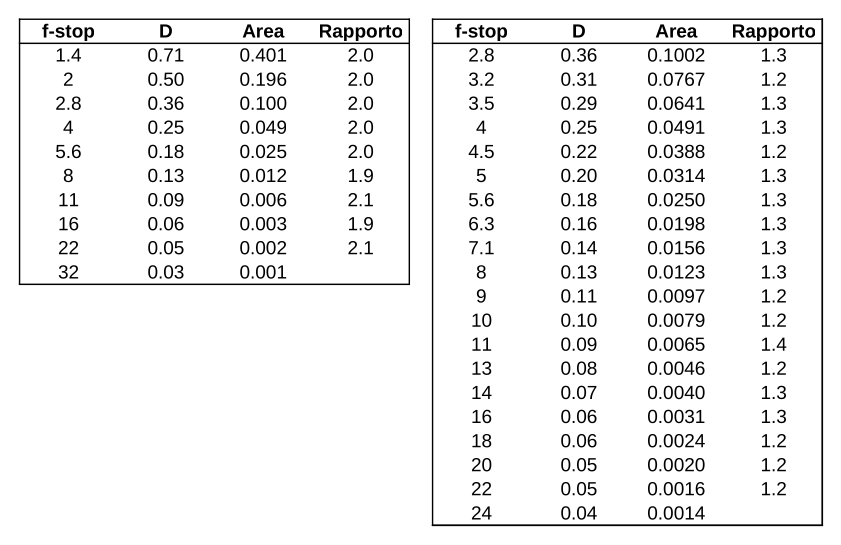
Task: Select the Area value 0.0767
Action: coord(676,80)
